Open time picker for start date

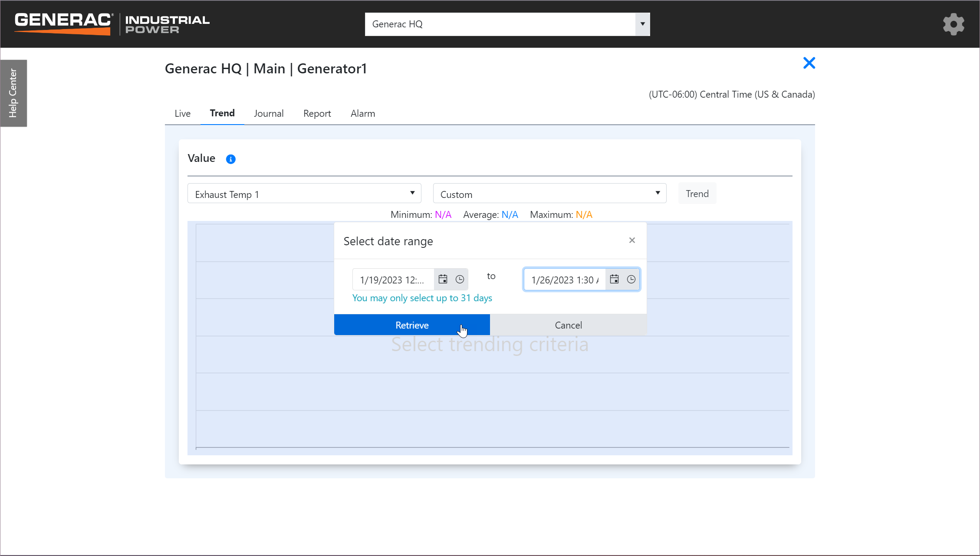tap(460, 280)
